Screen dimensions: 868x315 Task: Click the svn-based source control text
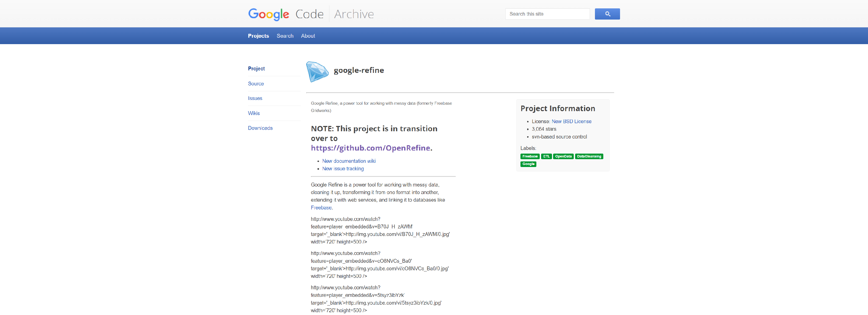tap(559, 137)
